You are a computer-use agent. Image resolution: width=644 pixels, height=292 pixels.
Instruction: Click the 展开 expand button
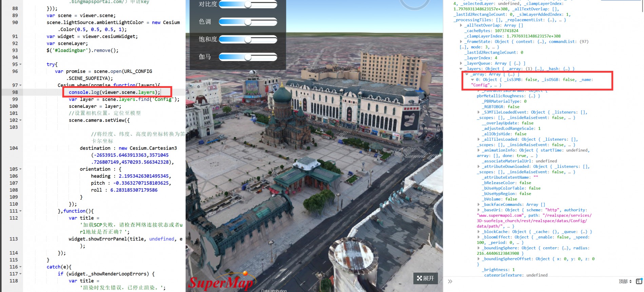(x=425, y=278)
